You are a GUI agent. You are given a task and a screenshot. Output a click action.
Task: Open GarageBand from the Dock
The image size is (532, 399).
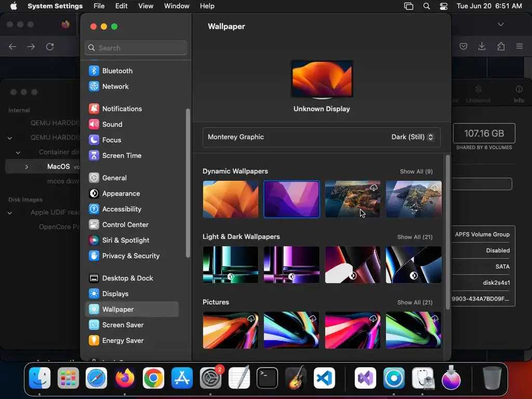[x=296, y=378]
